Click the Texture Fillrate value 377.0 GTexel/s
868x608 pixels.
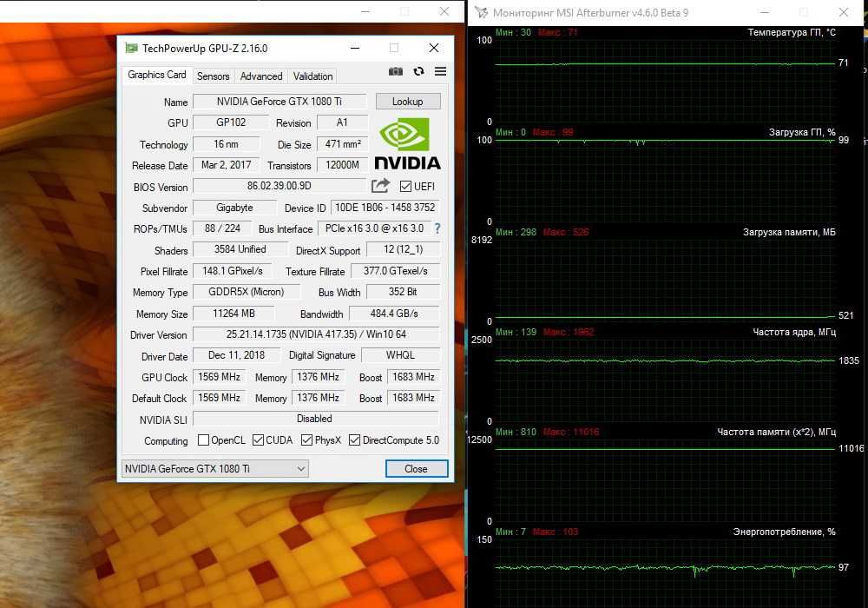click(395, 271)
